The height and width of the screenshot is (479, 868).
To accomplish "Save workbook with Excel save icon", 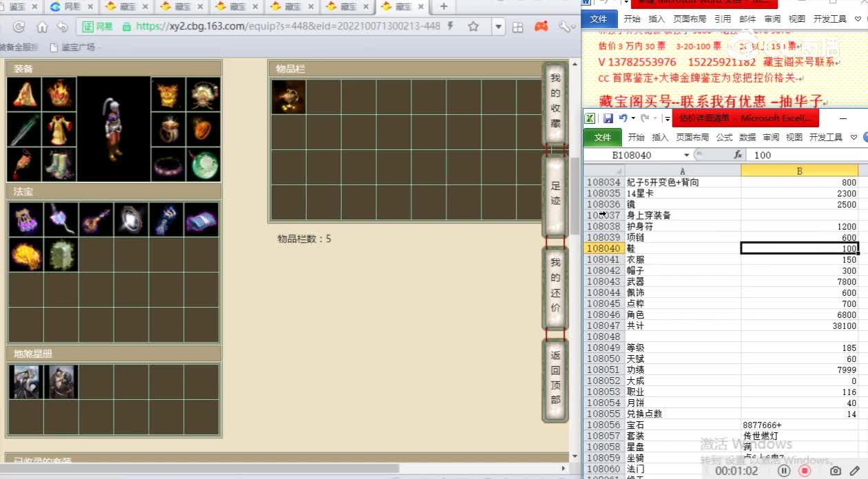I will pos(608,118).
